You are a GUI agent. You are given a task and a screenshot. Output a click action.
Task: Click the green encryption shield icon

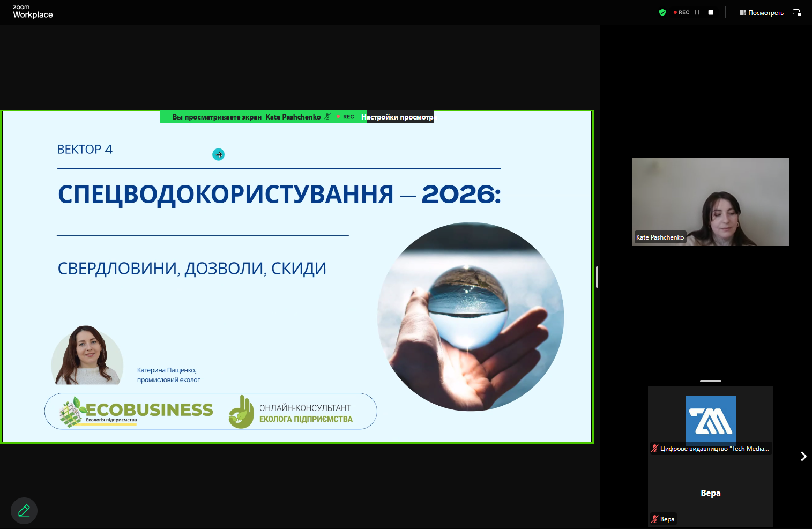pyautogui.click(x=662, y=12)
